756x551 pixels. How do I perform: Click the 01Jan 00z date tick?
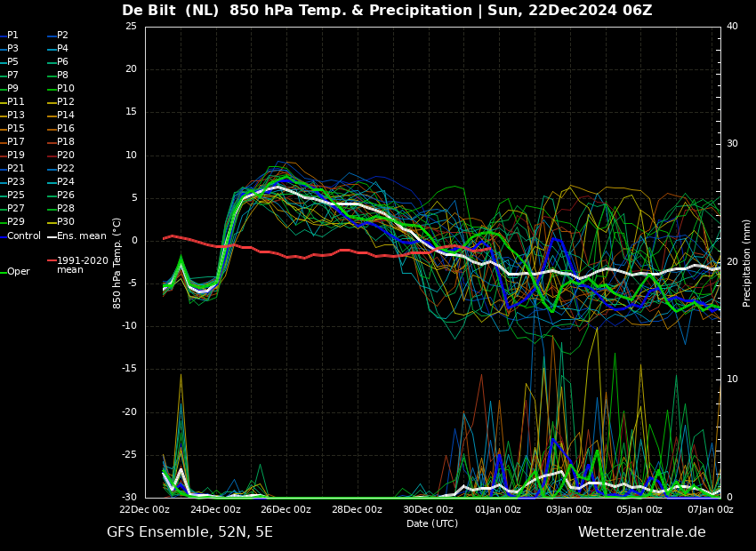[x=496, y=509]
